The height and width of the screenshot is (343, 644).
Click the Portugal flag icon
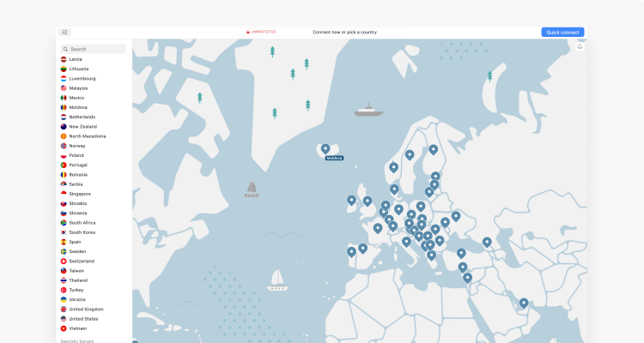(64, 165)
